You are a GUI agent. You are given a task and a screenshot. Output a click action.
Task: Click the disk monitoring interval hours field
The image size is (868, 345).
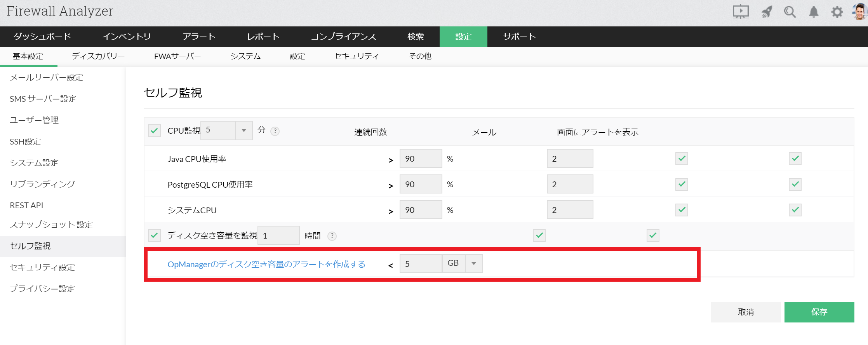click(x=278, y=235)
